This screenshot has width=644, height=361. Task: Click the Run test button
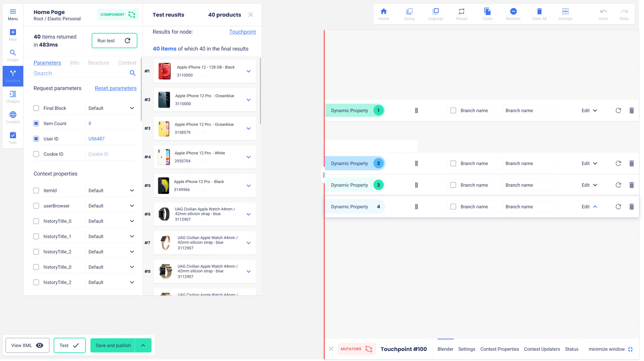pos(114,41)
